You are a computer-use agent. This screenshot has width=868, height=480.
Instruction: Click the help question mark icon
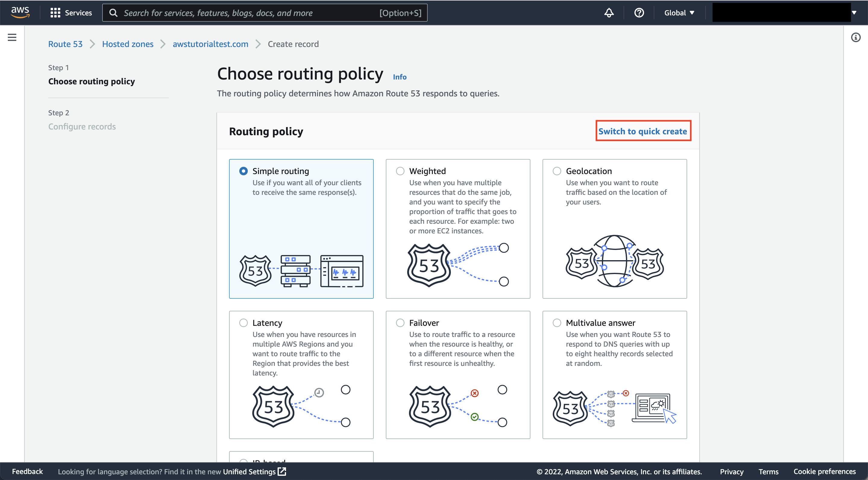(x=639, y=13)
